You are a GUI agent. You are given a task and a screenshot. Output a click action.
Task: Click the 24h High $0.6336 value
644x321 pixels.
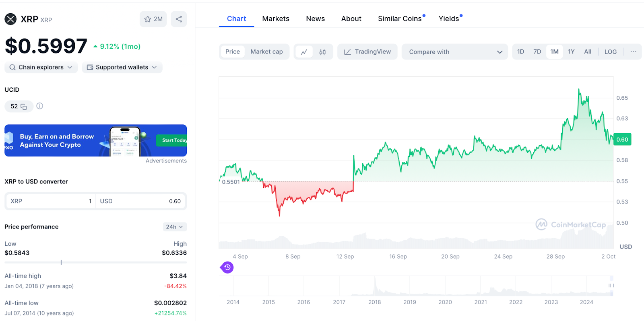[x=174, y=253]
